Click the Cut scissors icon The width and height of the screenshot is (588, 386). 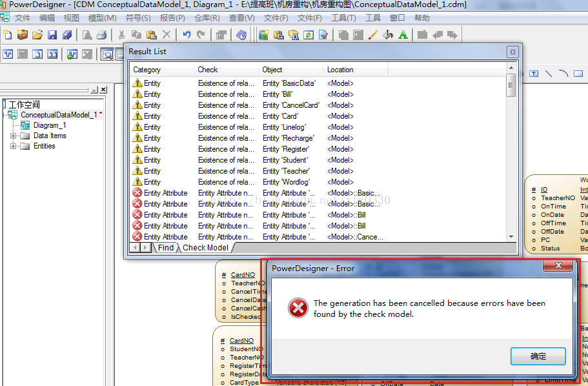point(121,35)
